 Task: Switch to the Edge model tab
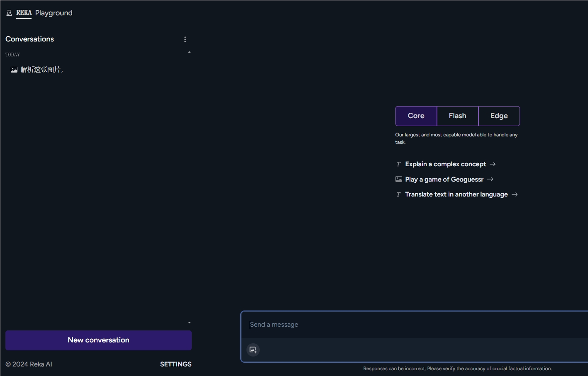pos(499,116)
